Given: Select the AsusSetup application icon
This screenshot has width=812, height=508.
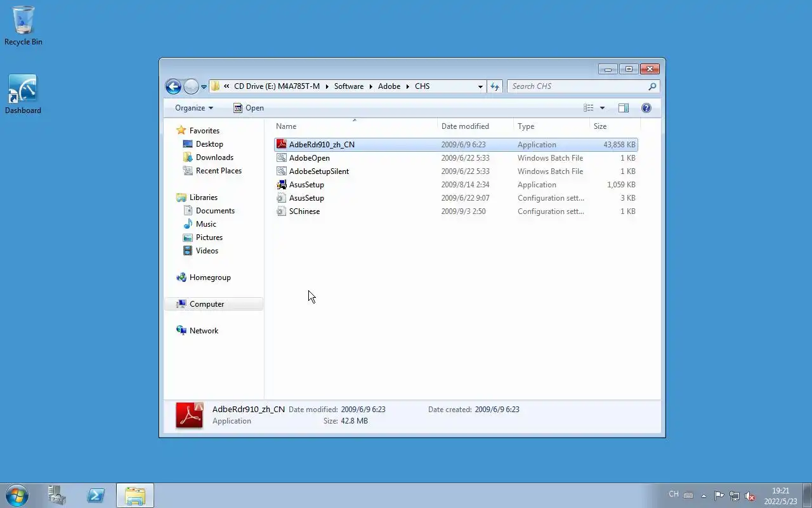Looking at the screenshot, I should coord(282,185).
